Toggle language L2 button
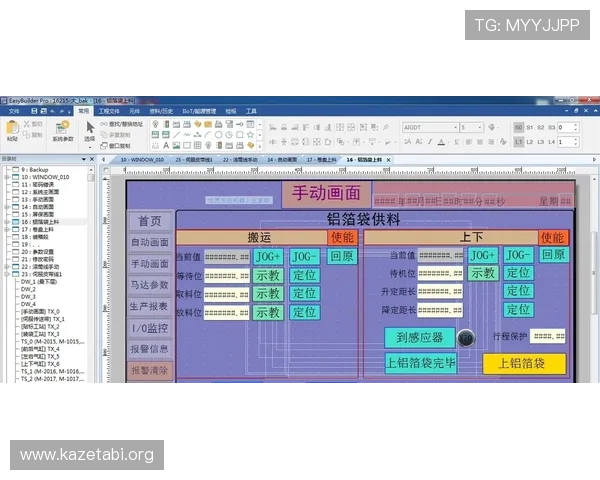The width and height of the screenshot is (600, 480). pyautogui.click(x=530, y=142)
